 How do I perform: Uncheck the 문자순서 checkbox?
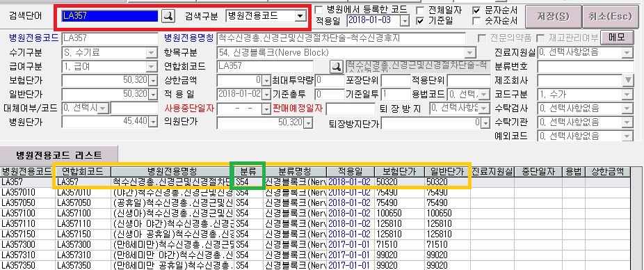pyautogui.click(x=477, y=10)
